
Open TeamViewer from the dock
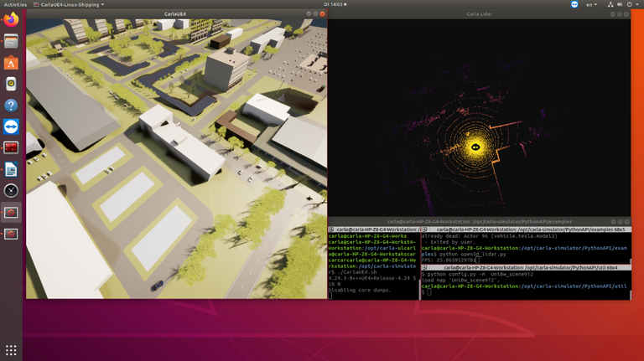click(11, 127)
